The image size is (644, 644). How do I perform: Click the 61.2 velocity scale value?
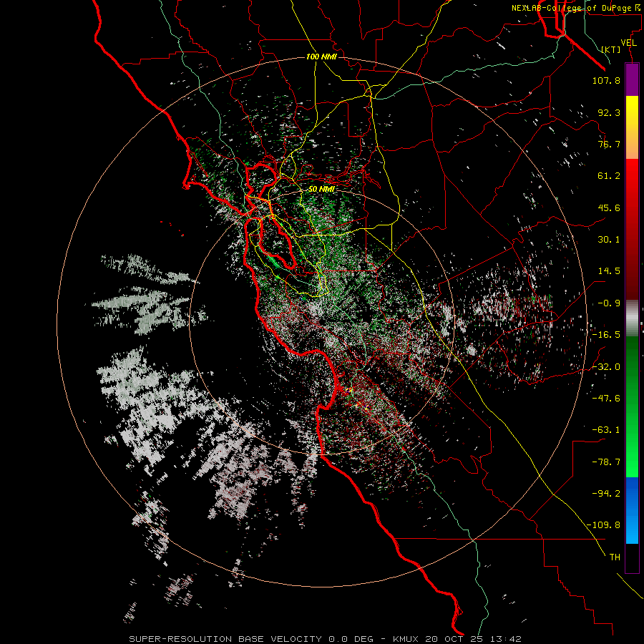[x=609, y=176]
